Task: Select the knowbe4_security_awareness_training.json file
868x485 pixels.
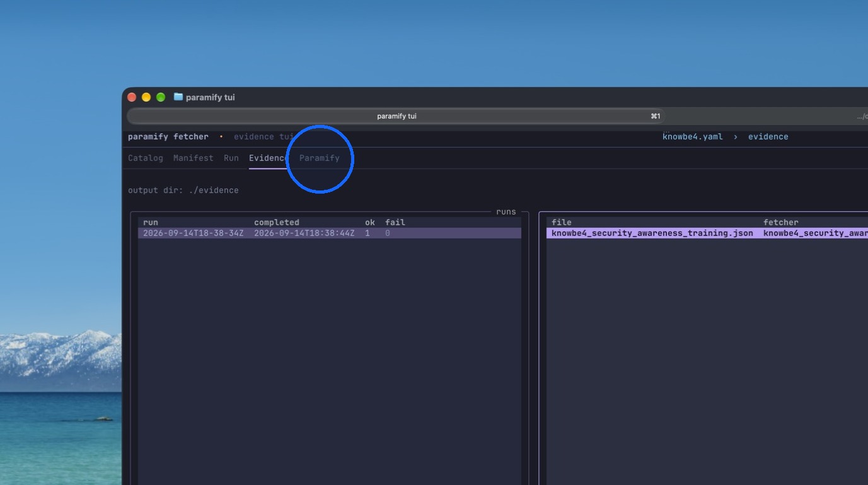Action: [x=652, y=233]
